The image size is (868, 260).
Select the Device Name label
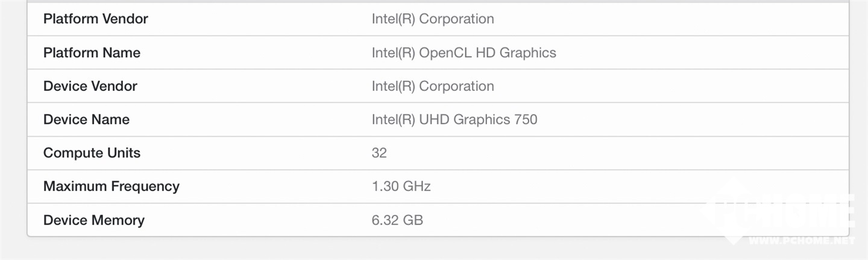click(86, 119)
